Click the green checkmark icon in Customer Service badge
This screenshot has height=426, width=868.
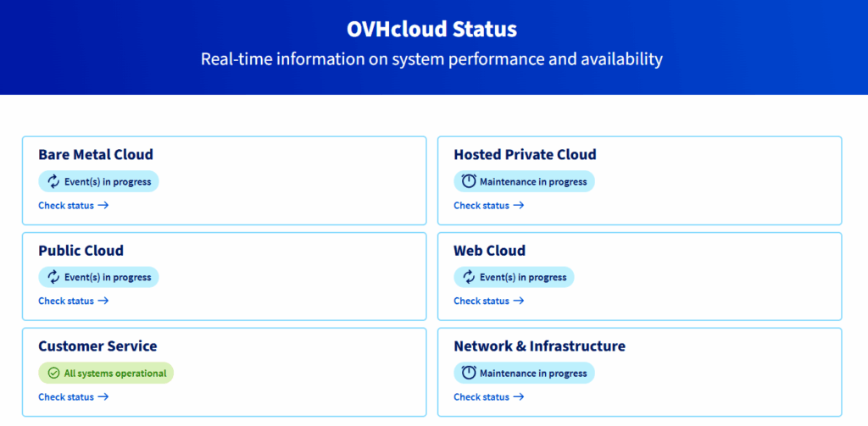click(x=53, y=373)
